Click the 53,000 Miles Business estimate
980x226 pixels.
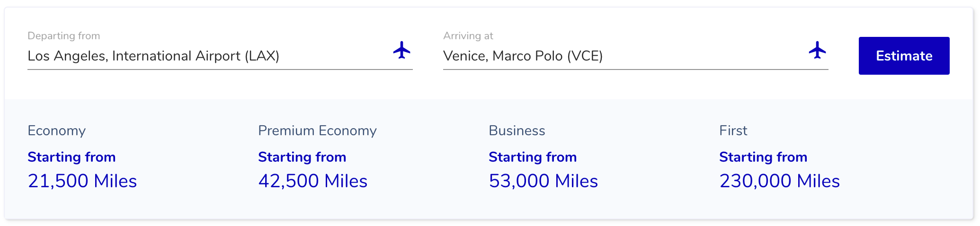pyautogui.click(x=543, y=181)
